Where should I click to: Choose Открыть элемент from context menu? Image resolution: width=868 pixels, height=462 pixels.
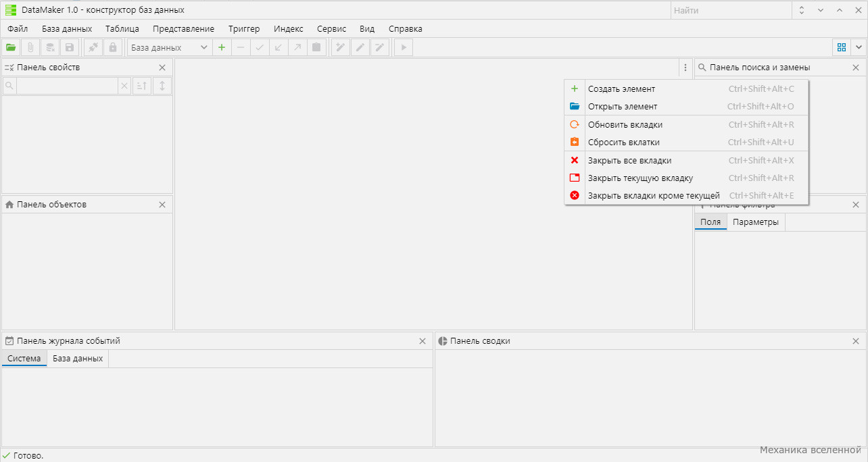[x=686, y=106]
